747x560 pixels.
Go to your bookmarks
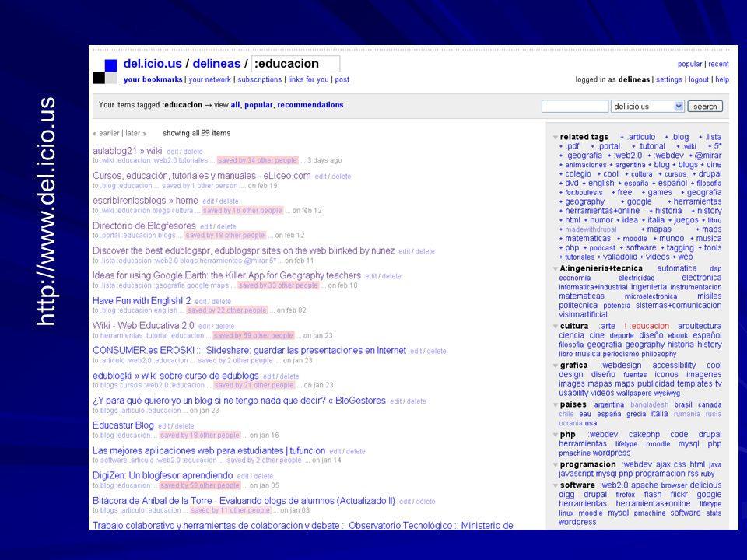click(x=153, y=79)
